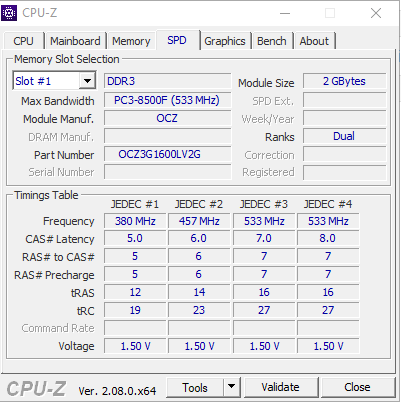
Task: Show the About tab
Action: 314,41
